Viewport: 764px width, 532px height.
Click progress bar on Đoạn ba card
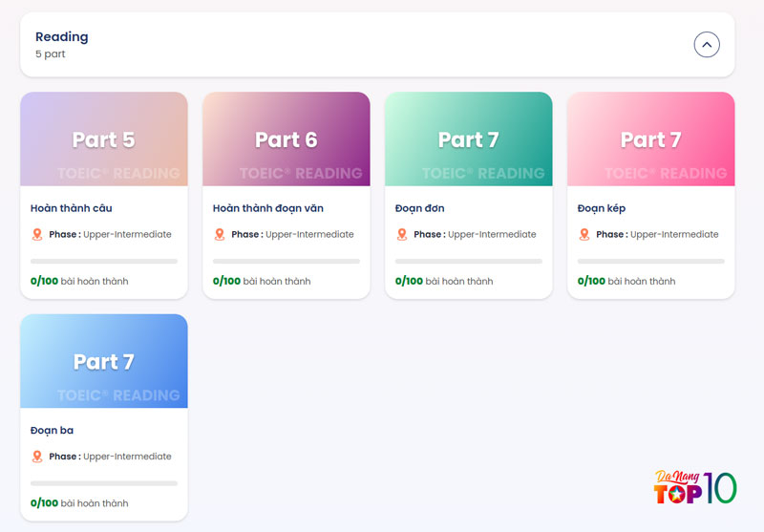(x=104, y=483)
